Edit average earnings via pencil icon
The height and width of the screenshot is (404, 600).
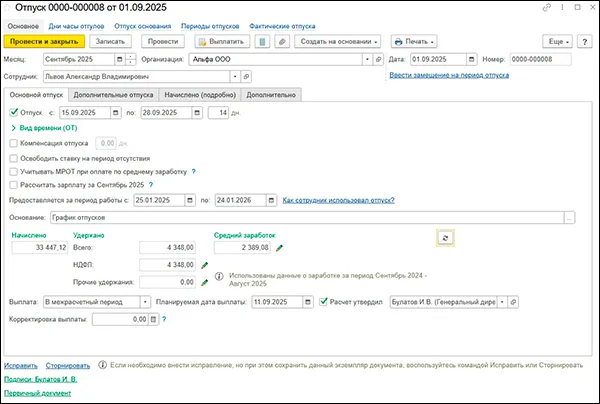tap(280, 247)
